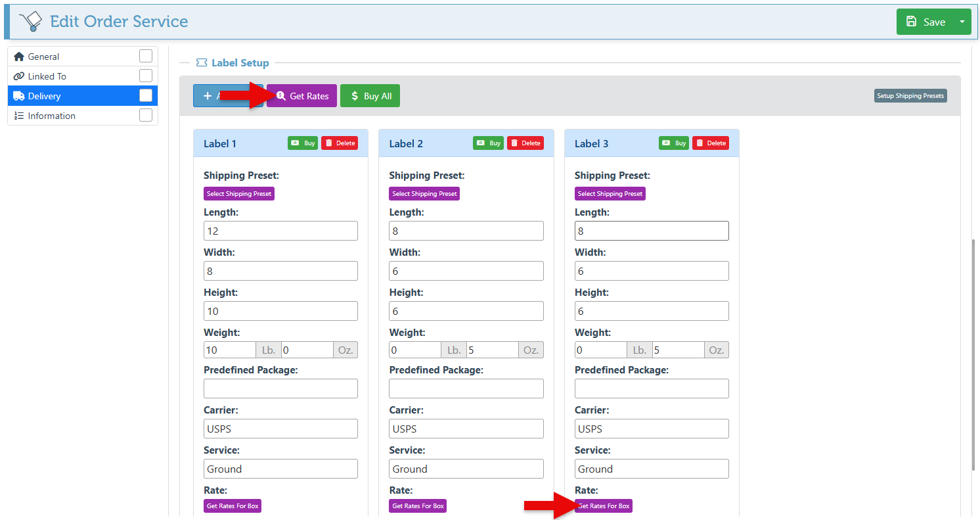
Task: Switch to the Delivery section
Action: [x=45, y=96]
